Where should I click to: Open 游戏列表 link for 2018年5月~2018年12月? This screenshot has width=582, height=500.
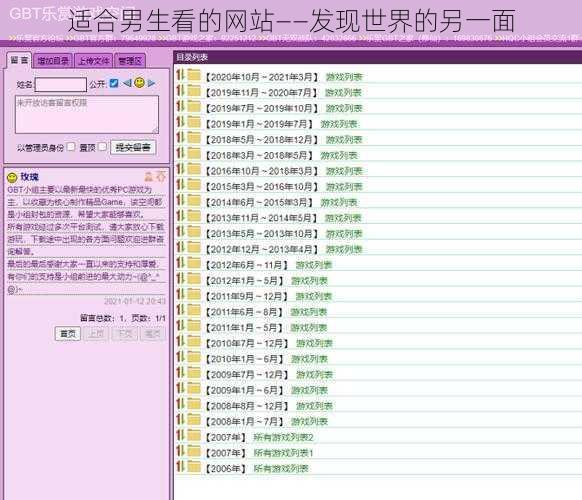344,140
